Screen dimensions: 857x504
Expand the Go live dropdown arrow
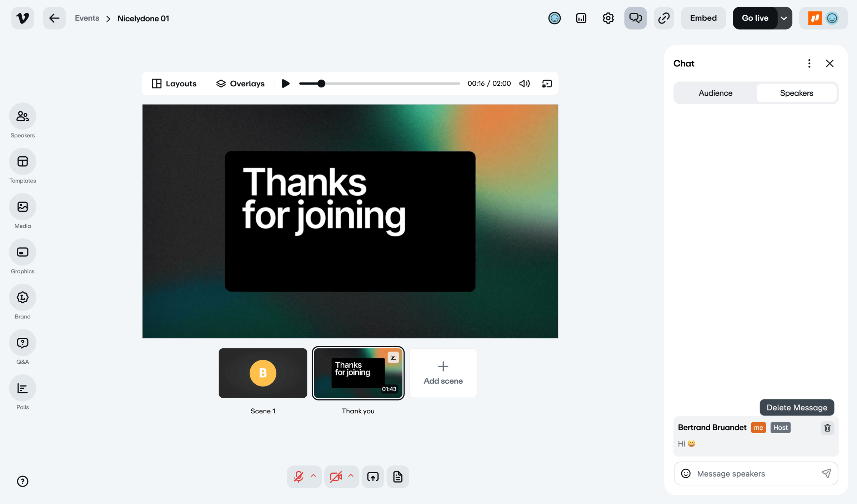(x=784, y=18)
